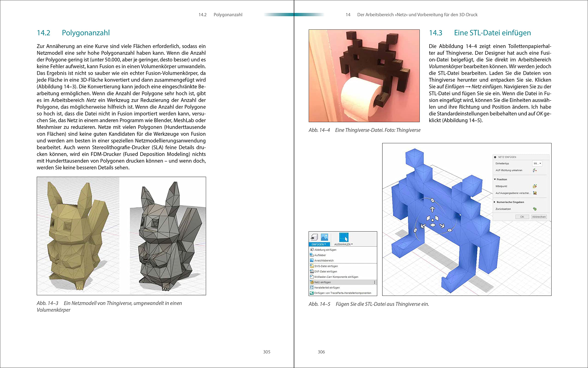This screenshot has width=588, height=368.
Task: Activate the blue selection-rectangle Select tool icon
Action: (344, 237)
